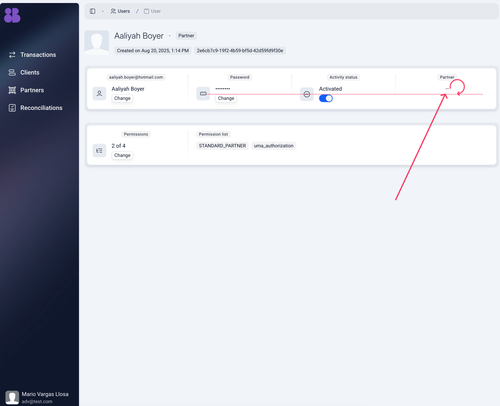
Task: Click the uma_authorization permission tag
Action: click(274, 146)
